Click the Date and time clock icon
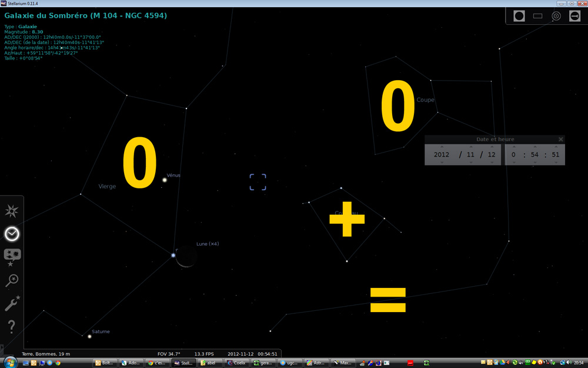This screenshot has height=368, width=588. pyautogui.click(x=12, y=234)
